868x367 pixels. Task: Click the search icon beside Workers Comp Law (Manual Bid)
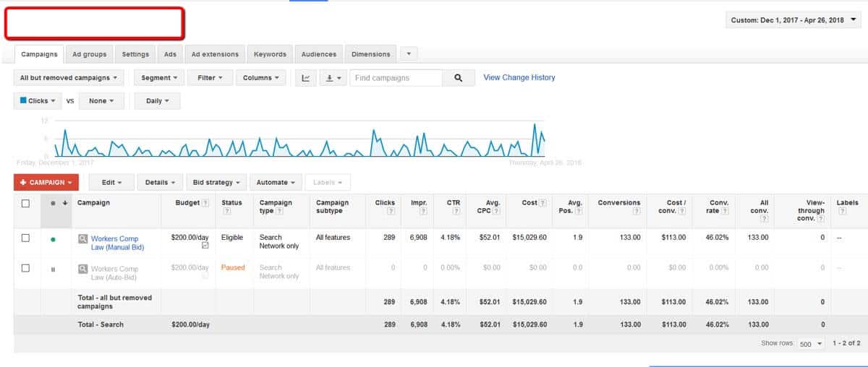(83, 239)
